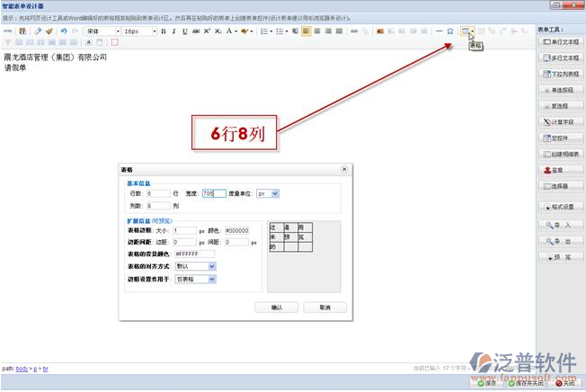This screenshot has height=392, width=586.
Task: Click the insert image icon
Action: pos(380,31)
